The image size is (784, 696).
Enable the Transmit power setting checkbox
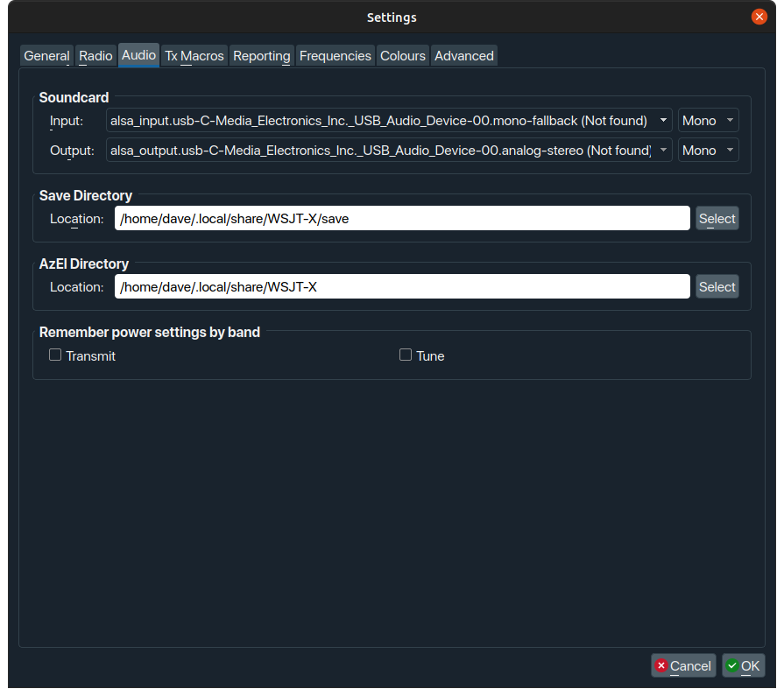pyautogui.click(x=55, y=355)
